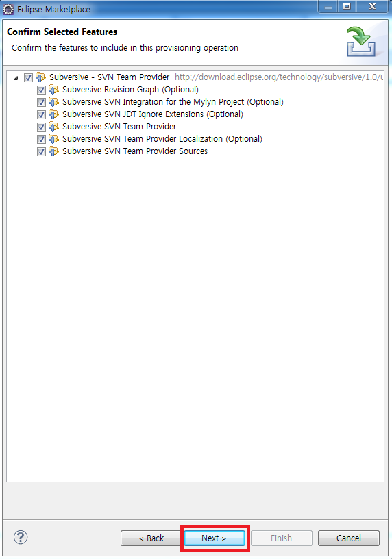Select the Subversive - SVN Team Provider root label
392x559 pixels.
click(x=109, y=77)
